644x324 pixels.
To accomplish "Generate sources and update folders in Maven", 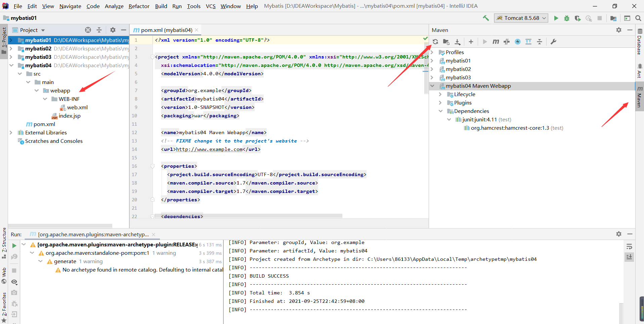I will click(446, 42).
